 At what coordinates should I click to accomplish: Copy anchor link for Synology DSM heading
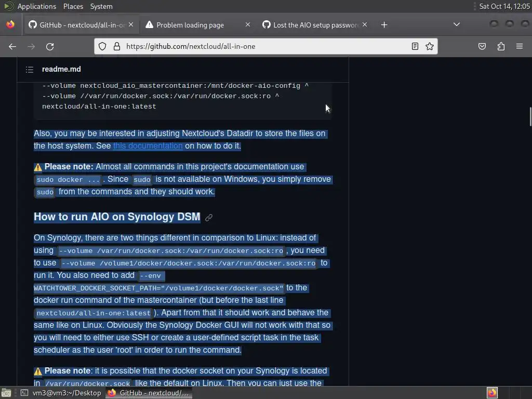[209, 218]
